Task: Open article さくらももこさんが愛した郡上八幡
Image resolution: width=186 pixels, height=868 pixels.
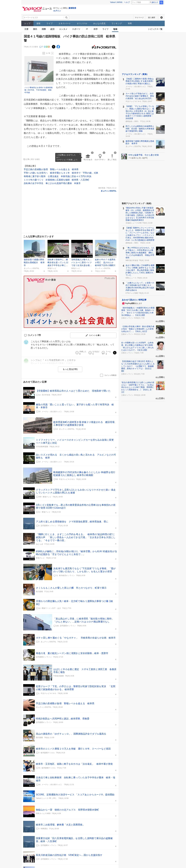Action: coord(71,588)
